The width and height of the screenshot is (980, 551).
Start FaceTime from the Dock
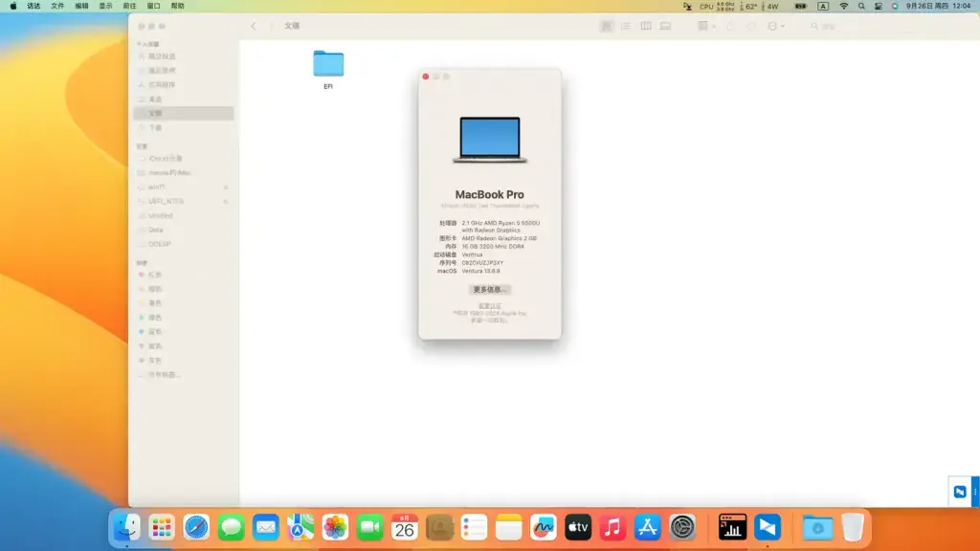coord(370,528)
